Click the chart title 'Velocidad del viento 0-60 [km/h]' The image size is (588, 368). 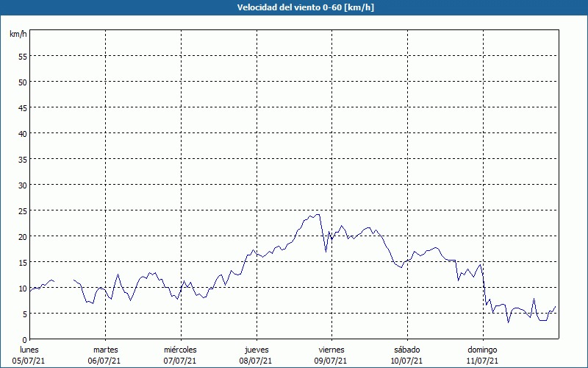[x=306, y=7]
